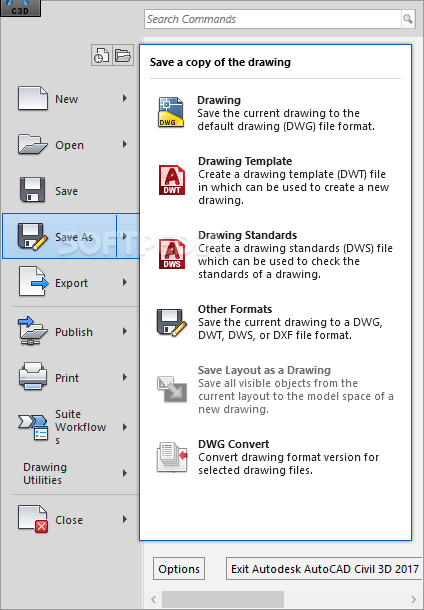The height and width of the screenshot is (610, 424).
Task: Click the 'Close' menu label
Action: point(69,520)
